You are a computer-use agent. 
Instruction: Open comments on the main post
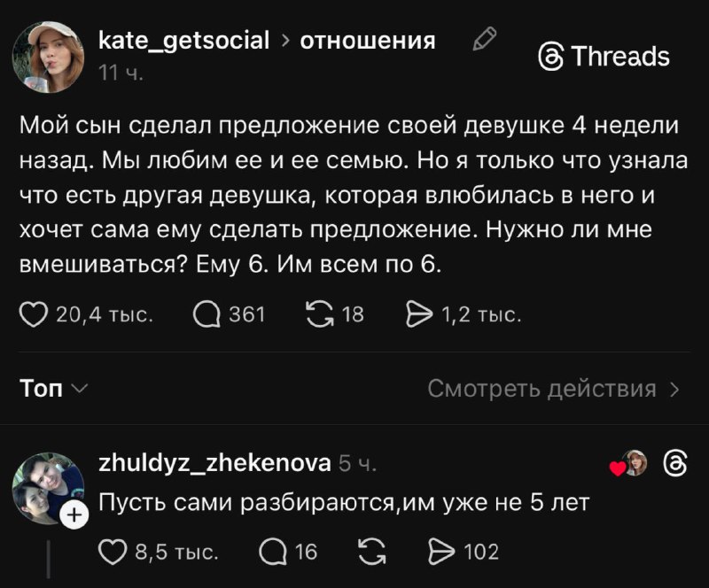(x=206, y=313)
